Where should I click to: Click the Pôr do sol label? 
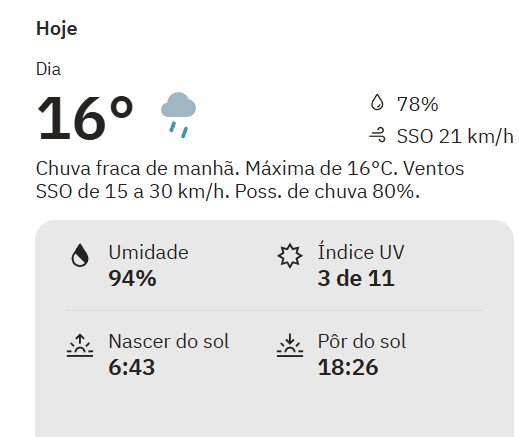tap(362, 341)
